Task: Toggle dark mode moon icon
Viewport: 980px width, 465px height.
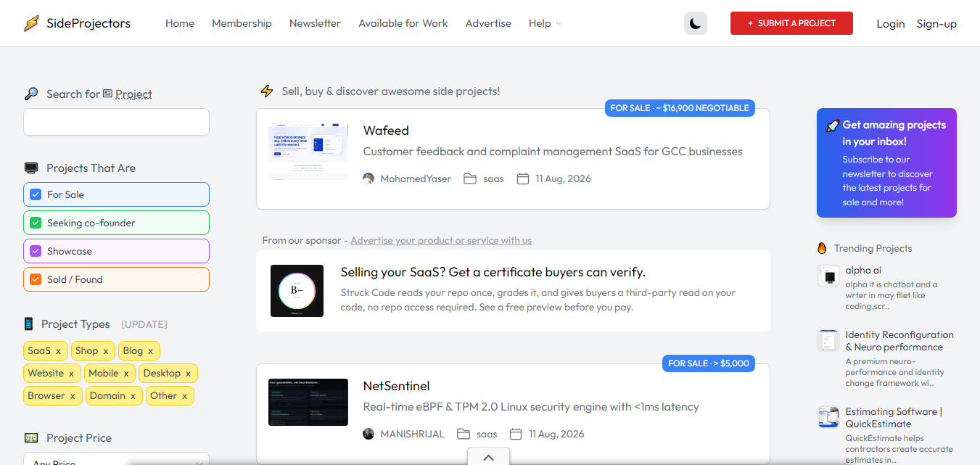Action: [696, 23]
